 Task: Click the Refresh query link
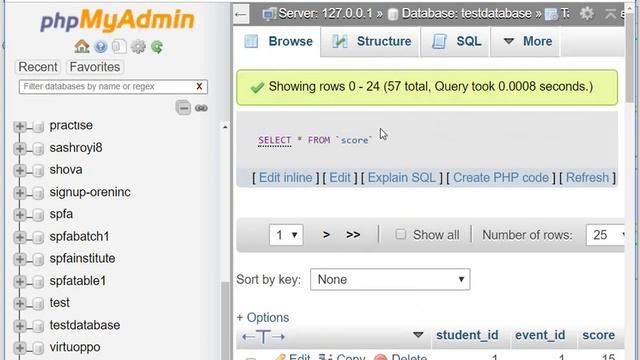(587, 178)
